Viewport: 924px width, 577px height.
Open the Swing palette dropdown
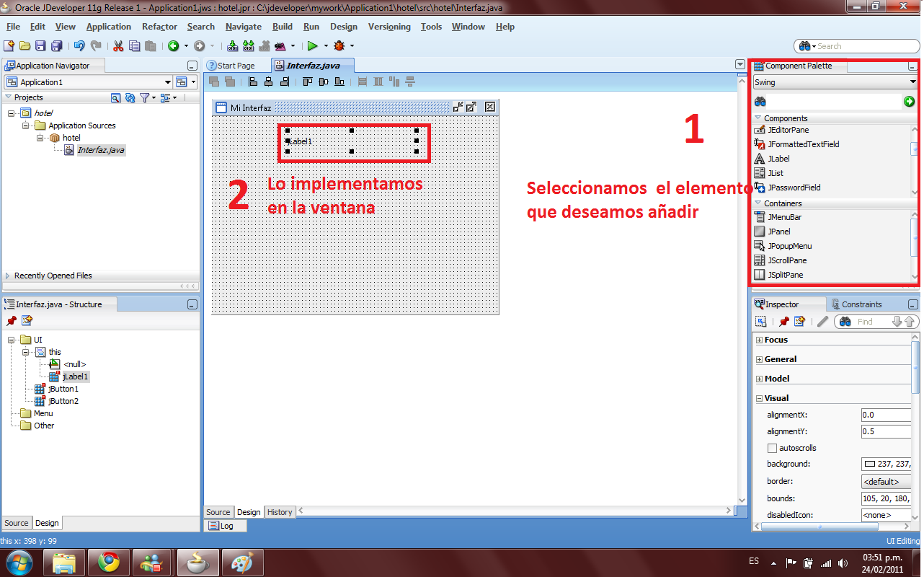(912, 82)
